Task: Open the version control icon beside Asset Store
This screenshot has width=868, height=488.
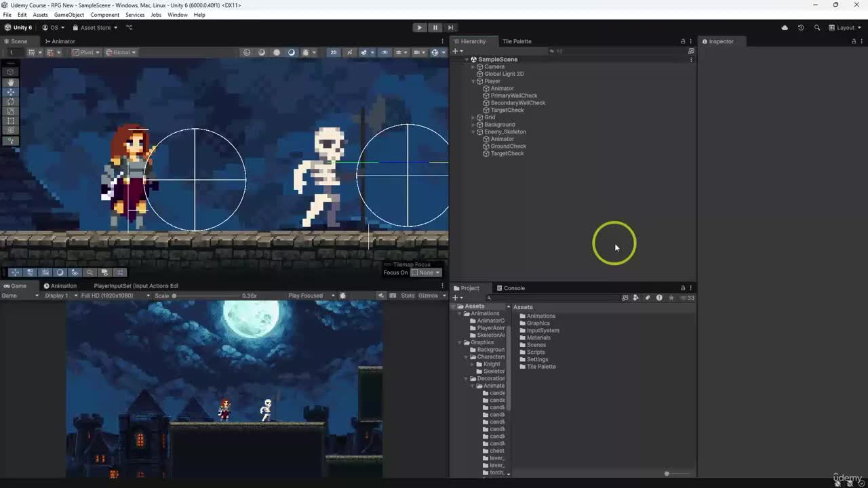Action: point(129,28)
